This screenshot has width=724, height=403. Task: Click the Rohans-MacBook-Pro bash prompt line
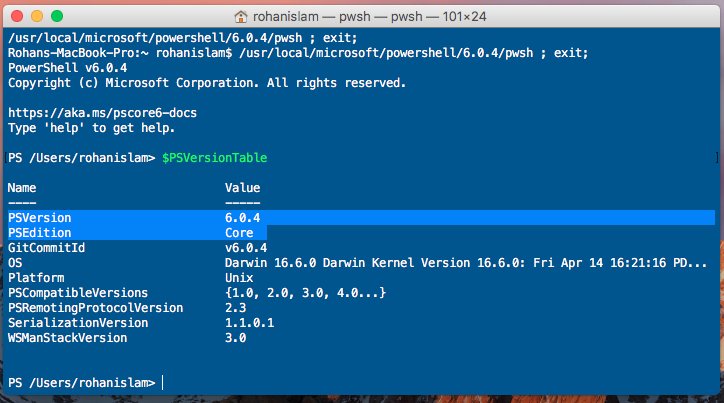[298, 53]
